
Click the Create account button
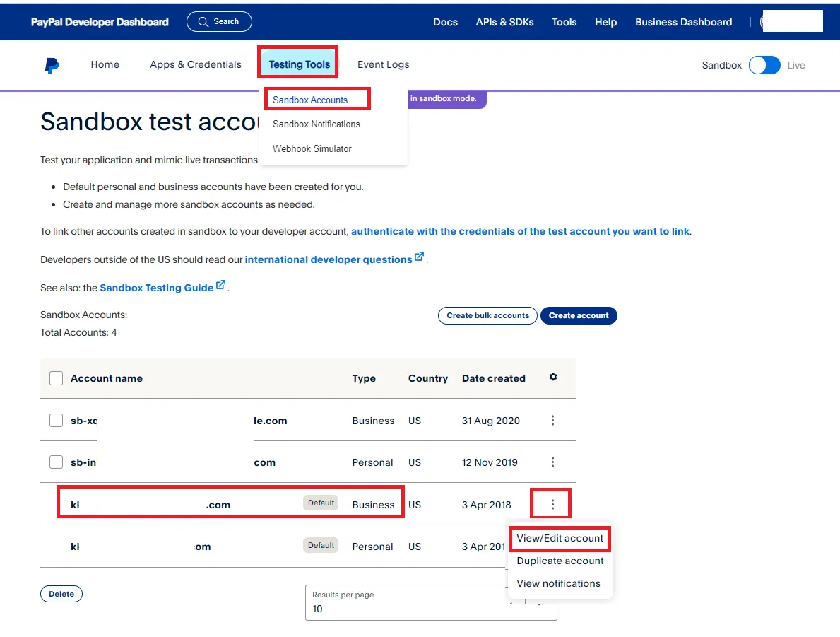tap(579, 315)
